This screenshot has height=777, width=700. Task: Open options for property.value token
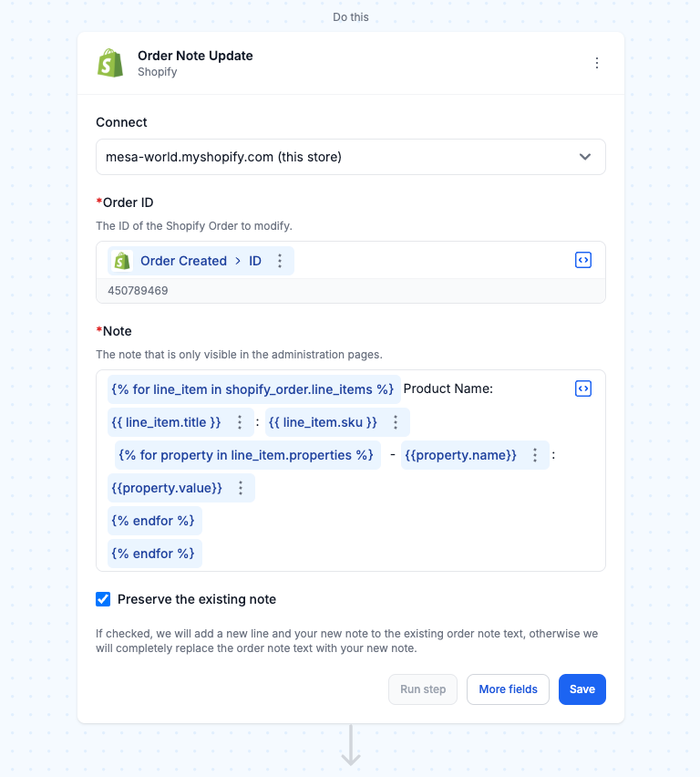241,488
